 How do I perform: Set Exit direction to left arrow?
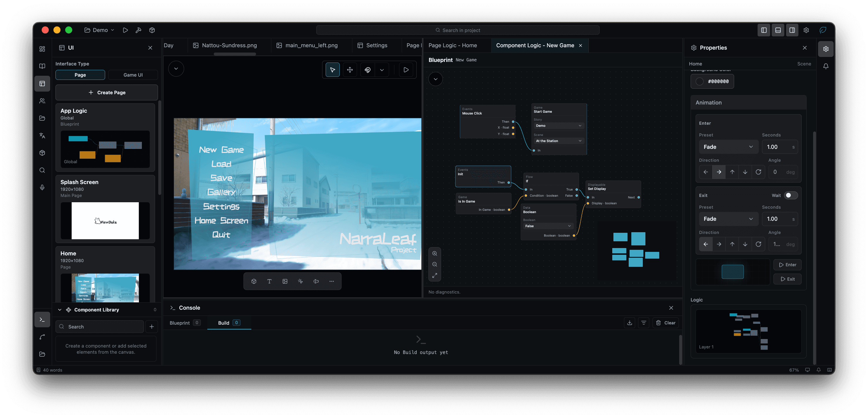(706, 244)
